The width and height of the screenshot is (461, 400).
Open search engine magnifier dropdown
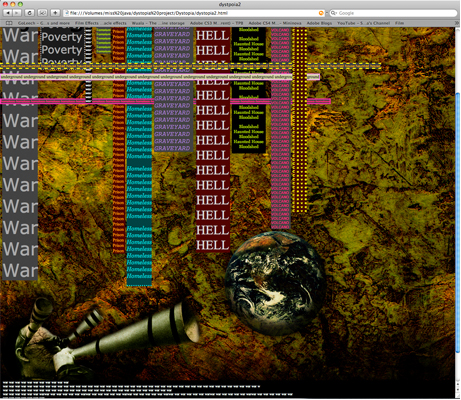[x=334, y=13]
